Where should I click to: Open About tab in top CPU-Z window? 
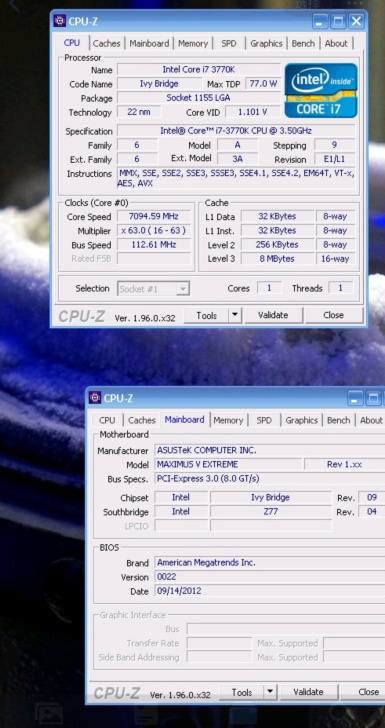(x=336, y=44)
